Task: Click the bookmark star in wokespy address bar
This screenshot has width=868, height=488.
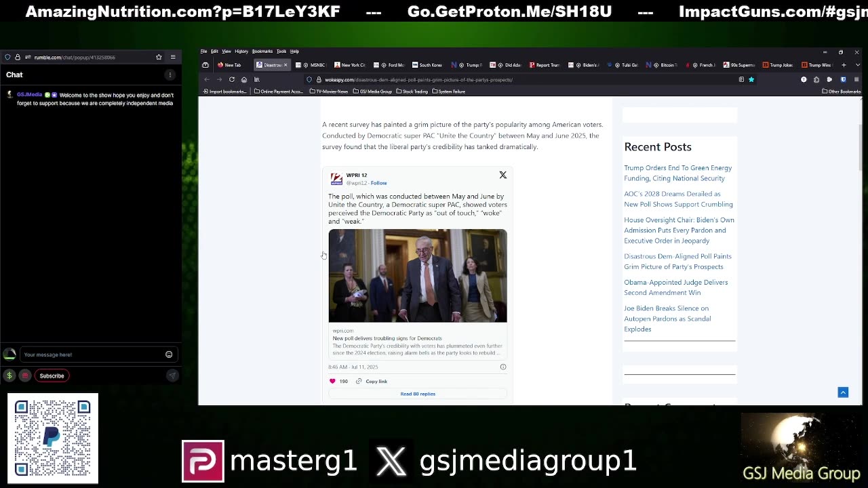Action: click(751, 79)
